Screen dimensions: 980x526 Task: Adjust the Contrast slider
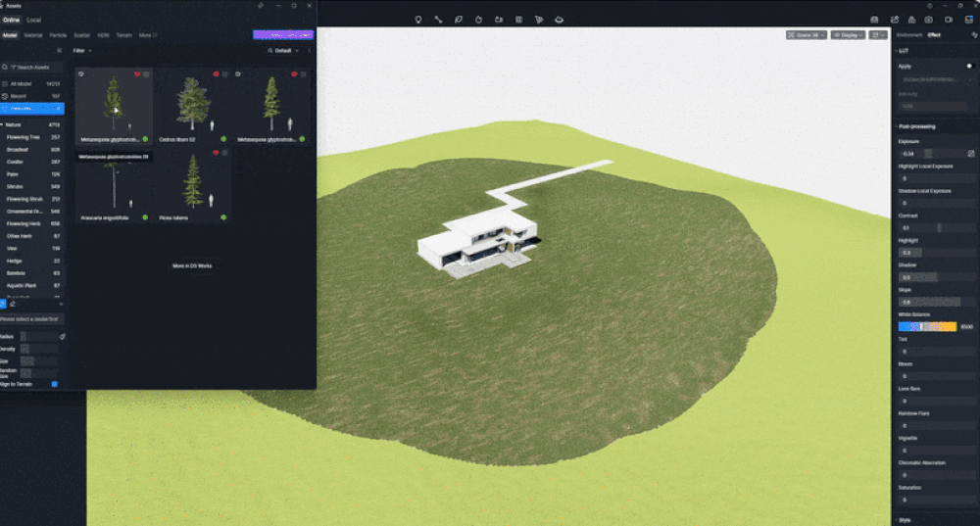pos(936,228)
